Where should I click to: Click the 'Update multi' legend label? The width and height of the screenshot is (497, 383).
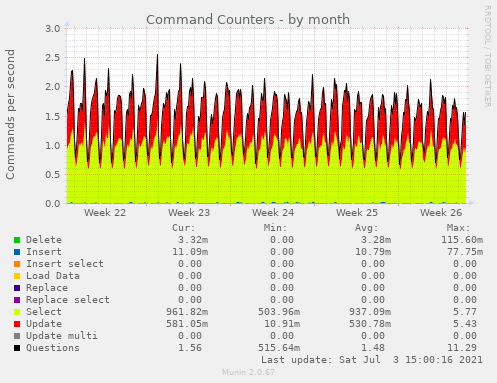point(62,336)
